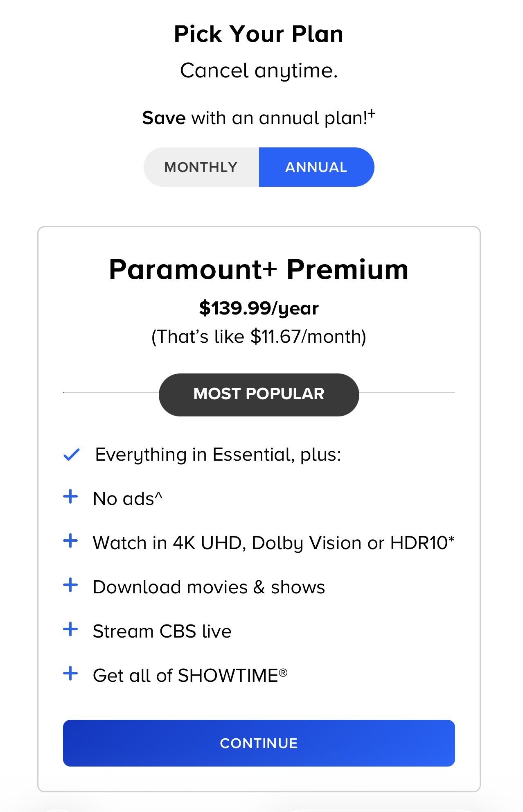Viewport: 523px width, 812px height.
Task: Click the plus icon beside Get all of SHOWTIME
Action: point(70,674)
